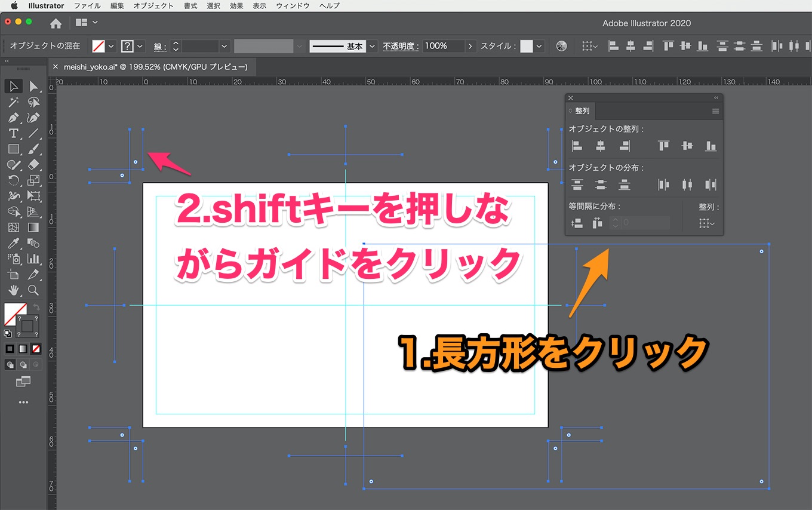
Task: Open align-to dropdown in 整列 panel
Action: (707, 223)
